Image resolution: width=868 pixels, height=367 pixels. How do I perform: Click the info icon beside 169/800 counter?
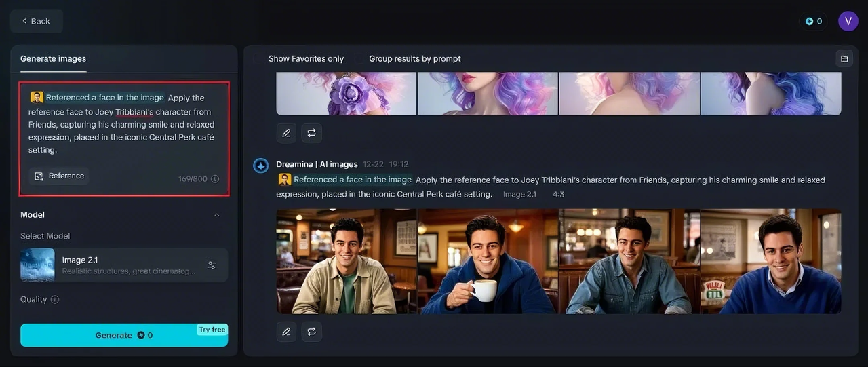[215, 179]
